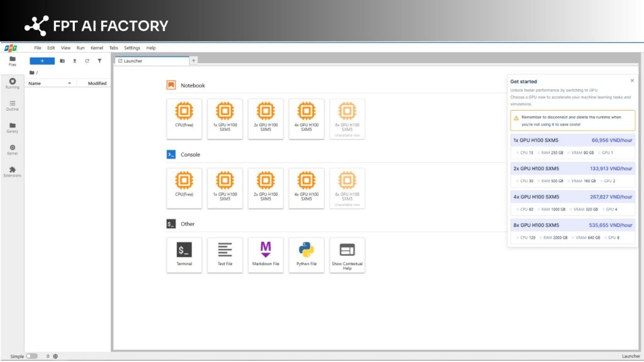The height and width of the screenshot is (362, 644).
Task: Open the Running sessions sidebar panel
Action: pos(13,84)
